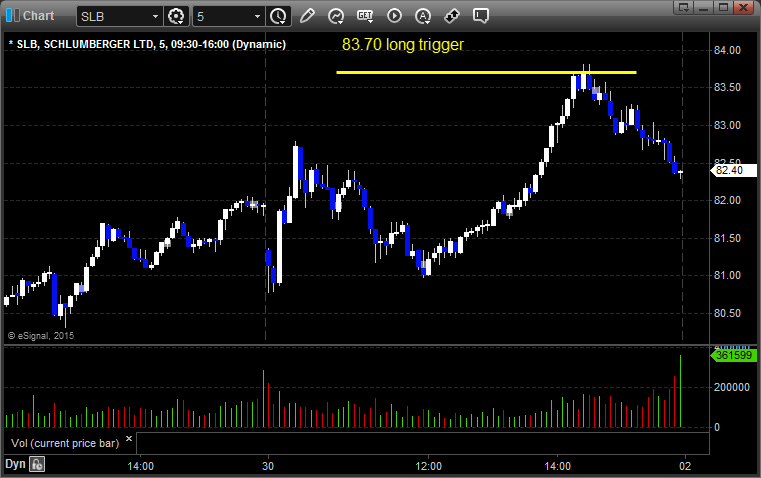761x478 pixels.
Task: Expand the 5 interval dropdown
Action: [x=257, y=16]
